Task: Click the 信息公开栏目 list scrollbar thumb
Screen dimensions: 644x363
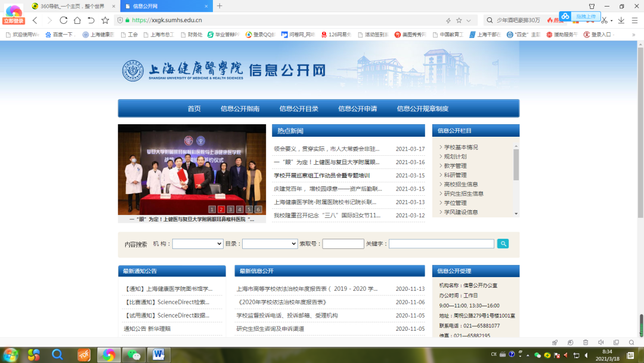Action: pos(516,164)
